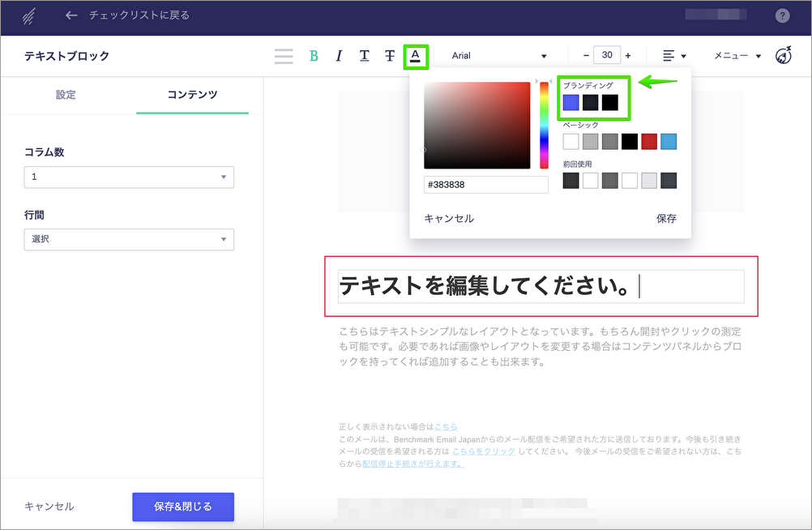Image resolution: width=812 pixels, height=530 pixels.
Task: Expand the 行間 selection dropdown
Action: point(129,239)
